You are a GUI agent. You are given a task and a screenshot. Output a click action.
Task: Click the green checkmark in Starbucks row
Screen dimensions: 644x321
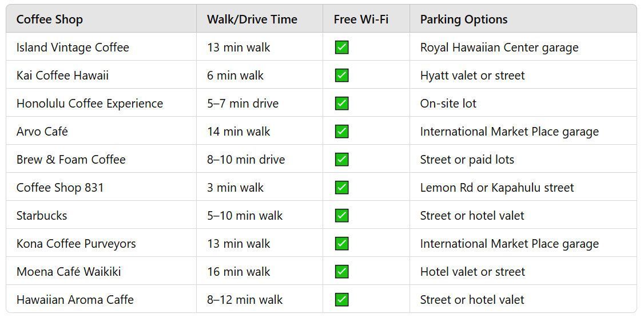pyautogui.click(x=341, y=215)
